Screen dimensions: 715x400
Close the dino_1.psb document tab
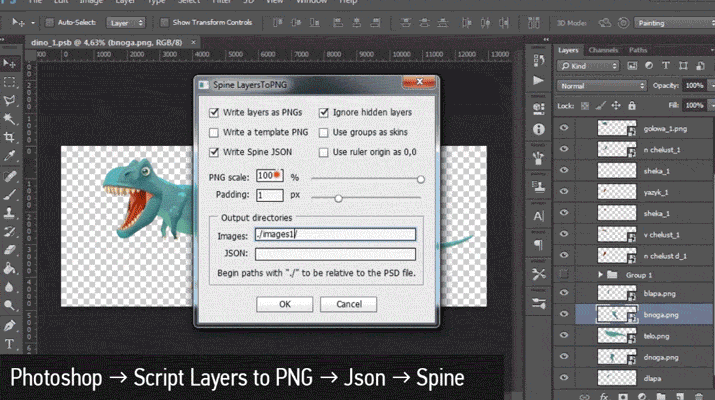click(x=193, y=42)
